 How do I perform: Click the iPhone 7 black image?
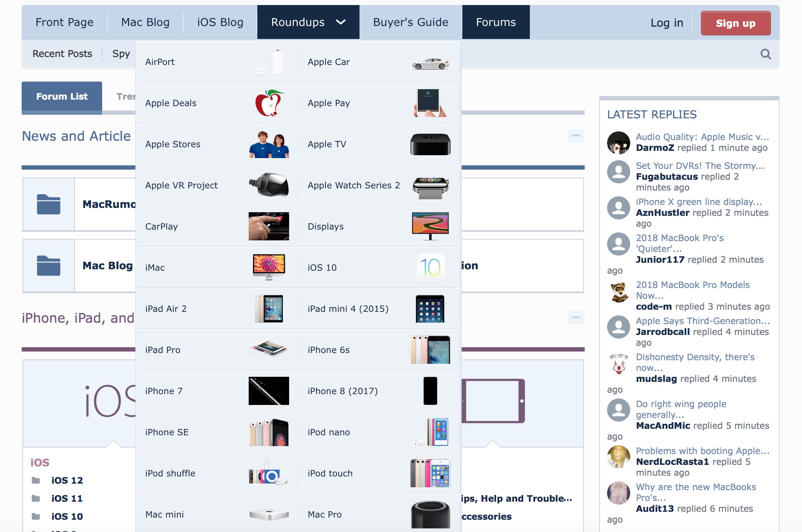pyautogui.click(x=269, y=391)
